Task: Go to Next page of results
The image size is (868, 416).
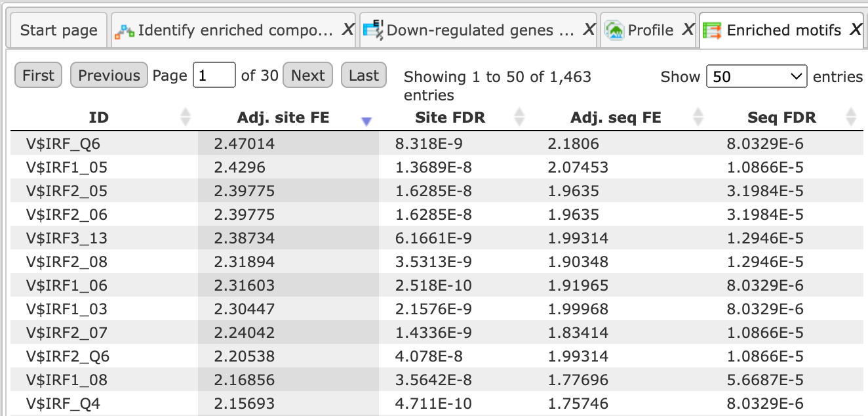Action: [x=308, y=75]
